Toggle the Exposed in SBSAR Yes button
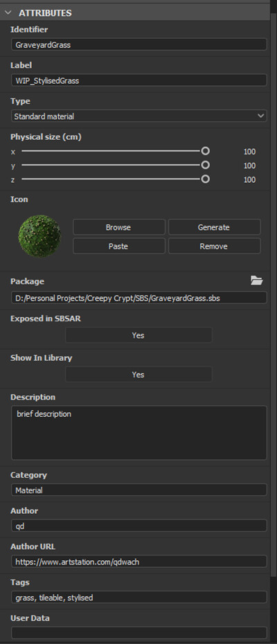The image size is (277, 644). [x=138, y=335]
